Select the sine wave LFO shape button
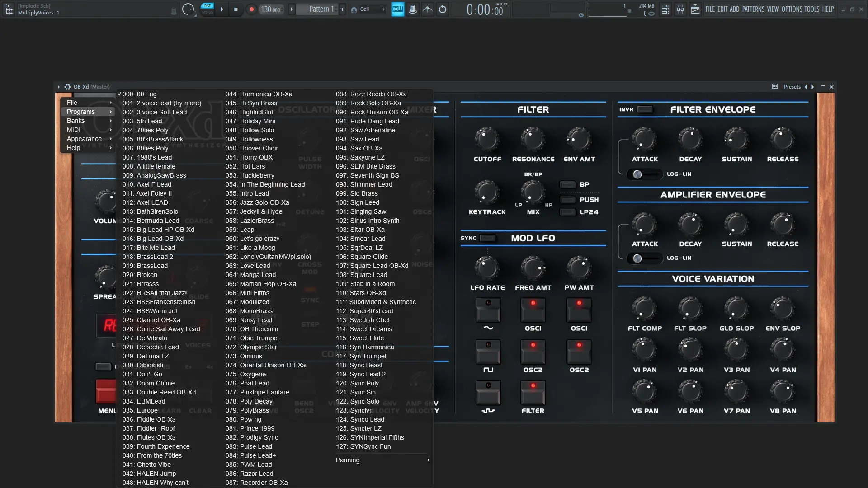The width and height of the screenshot is (868, 488). click(488, 310)
